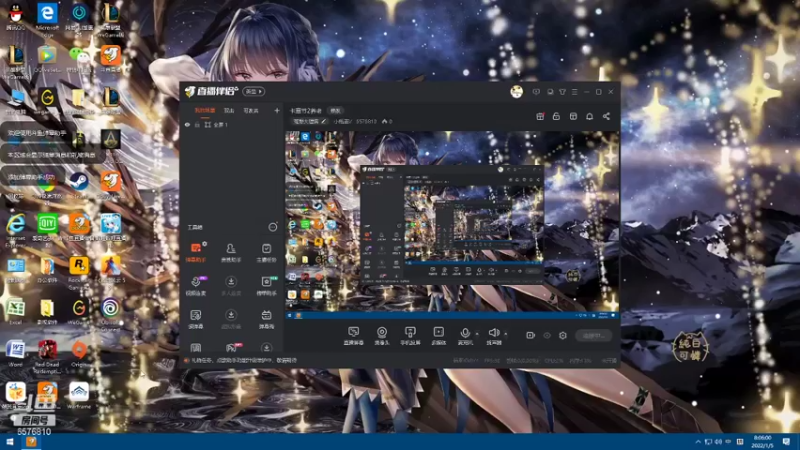
Task: Open the pink-badged tool in bottom toolbox row
Action: coord(232,348)
